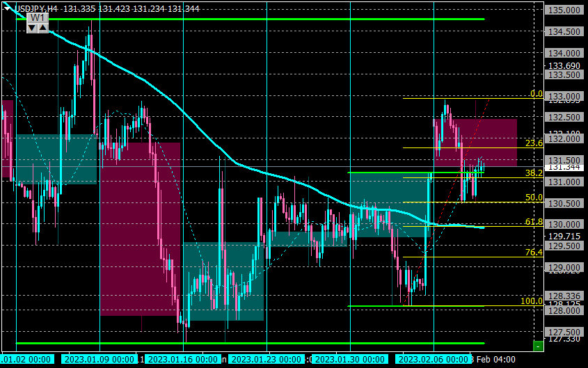Select the 134.000 price label
The width and height of the screenshot is (588, 368).
[x=564, y=53]
